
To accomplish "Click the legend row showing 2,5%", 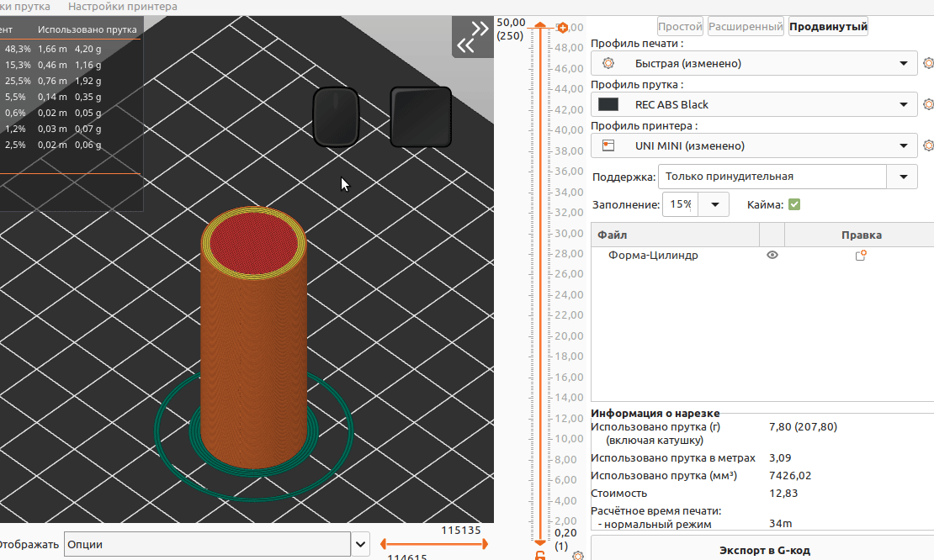I will click(71, 145).
